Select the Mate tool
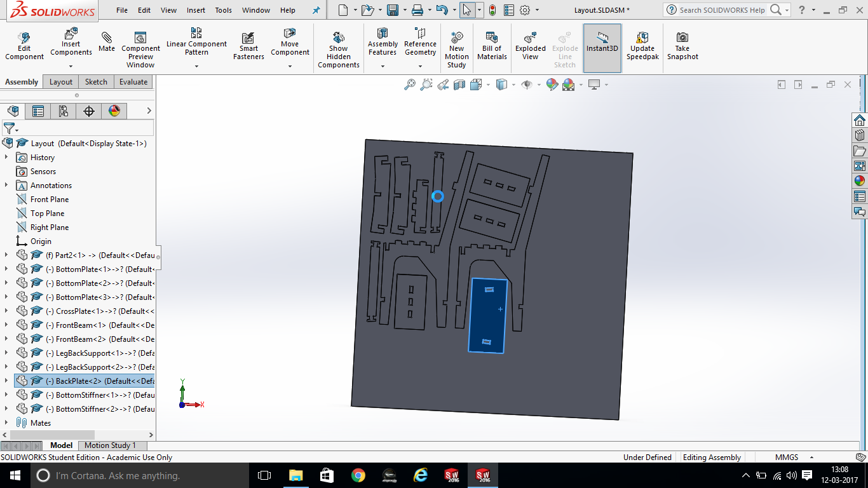 coord(107,43)
